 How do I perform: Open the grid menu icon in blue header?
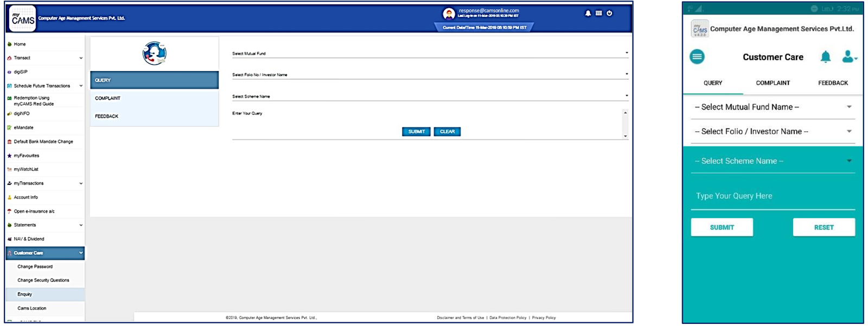point(598,14)
